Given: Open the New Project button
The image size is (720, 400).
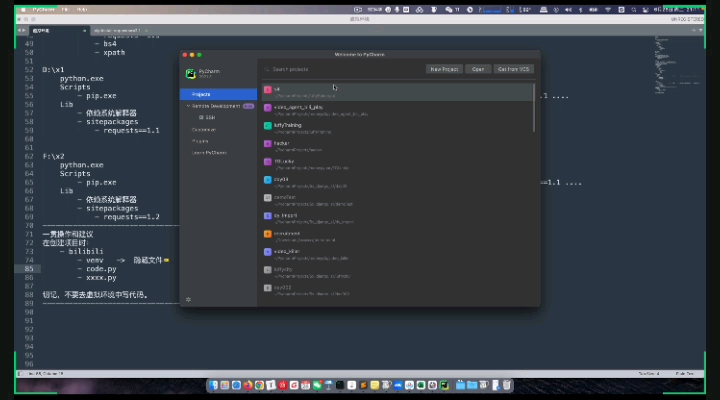Looking at the screenshot, I should (444, 69).
